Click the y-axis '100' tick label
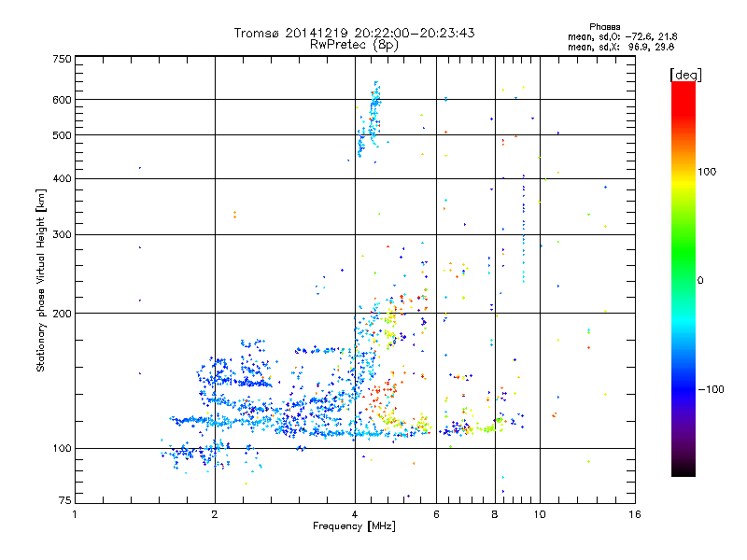Viewport: 747px width, 560px height. [x=62, y=449]
